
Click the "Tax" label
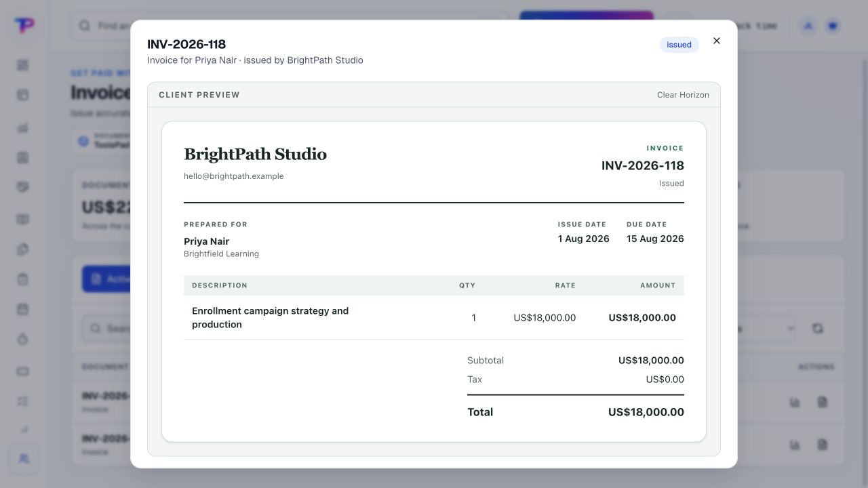tap(475, 380)
